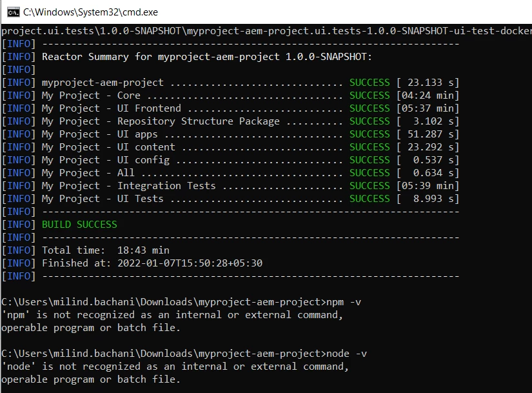
Task: Click the 'Reactor Summary for myproject-aem-project' line
Action: tap(207, 57)
